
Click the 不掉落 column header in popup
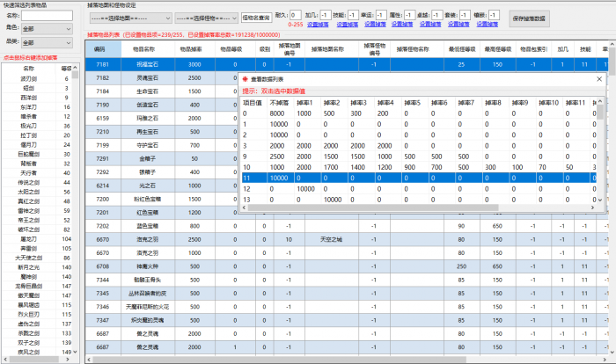click(x=279, y=102)
